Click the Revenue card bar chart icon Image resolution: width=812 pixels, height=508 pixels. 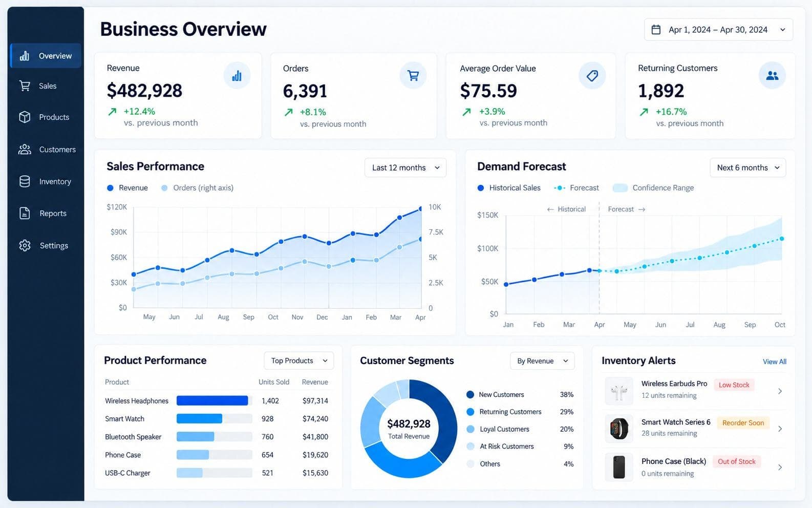coord(237,76)
